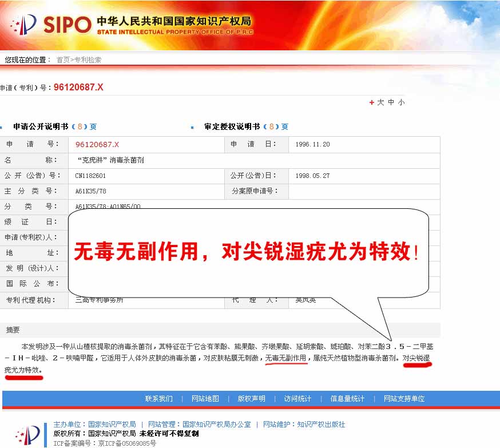Click the application date 1996.11.20
Viewport: 500px width, 448px height.
coord(312,144)
